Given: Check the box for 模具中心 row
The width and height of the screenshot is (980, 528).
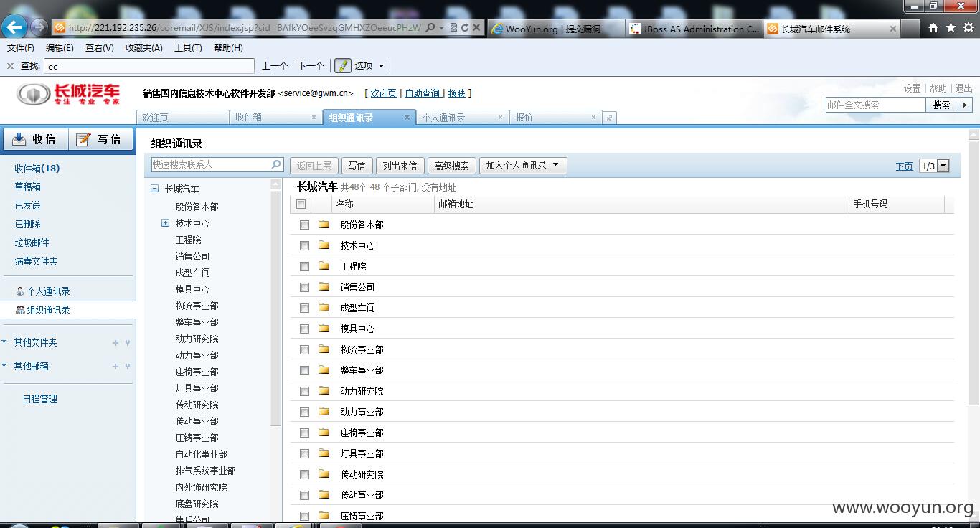Looking at the screenshot, I should [x=304, y=329].
